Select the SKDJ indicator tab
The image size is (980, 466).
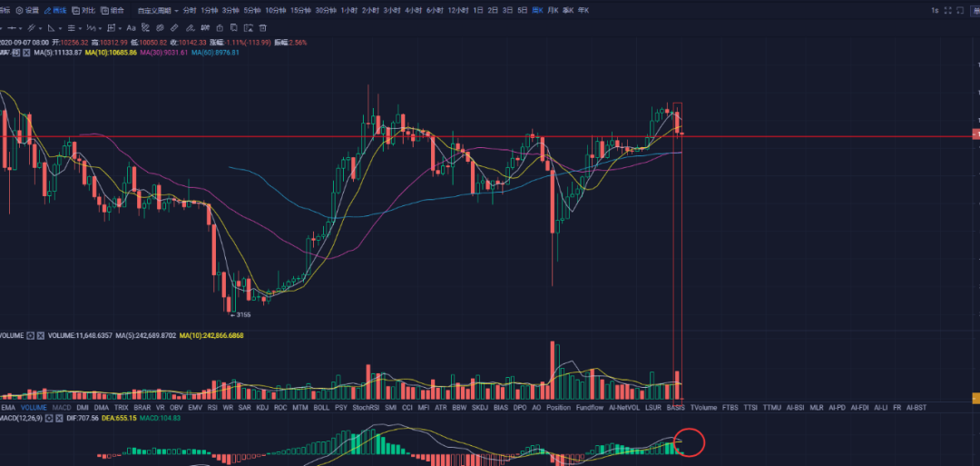(x=479, y=407)
